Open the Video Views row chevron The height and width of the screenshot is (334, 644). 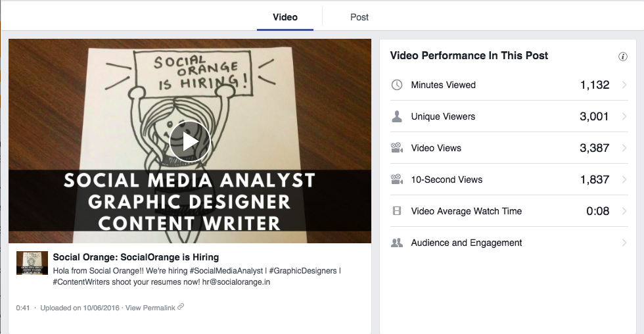click(624, 148)
